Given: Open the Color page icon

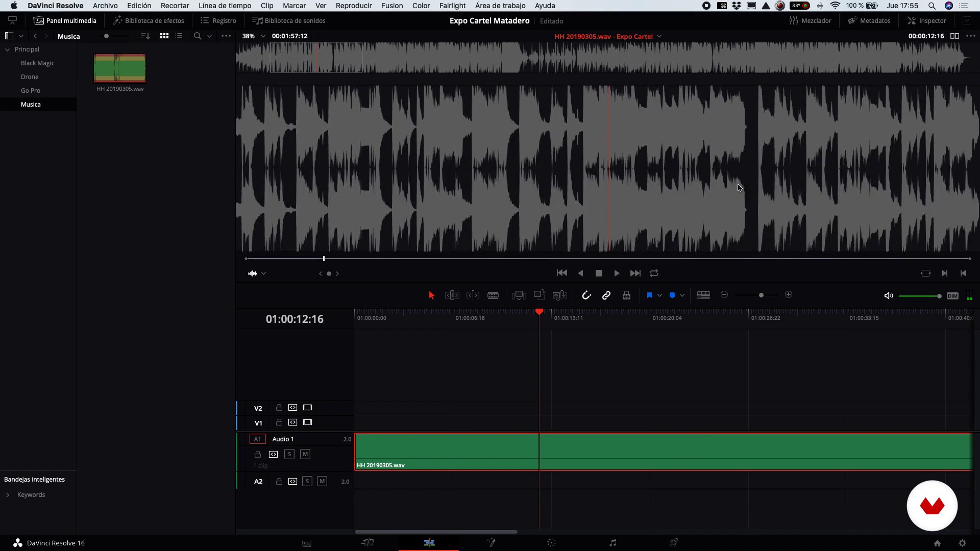Looking at the screenshot, I should point(551,543).
